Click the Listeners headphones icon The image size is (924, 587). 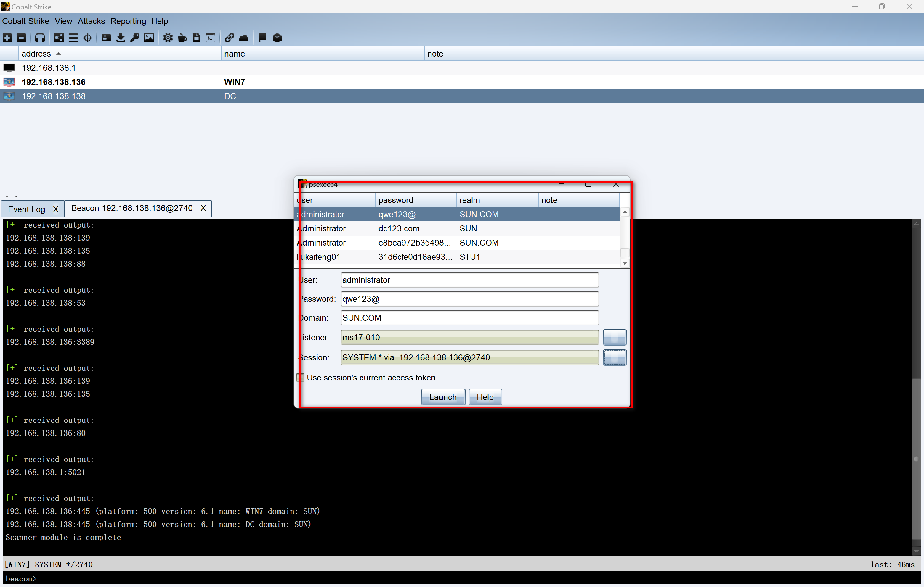pyautogui.click(x=40, y=38)
